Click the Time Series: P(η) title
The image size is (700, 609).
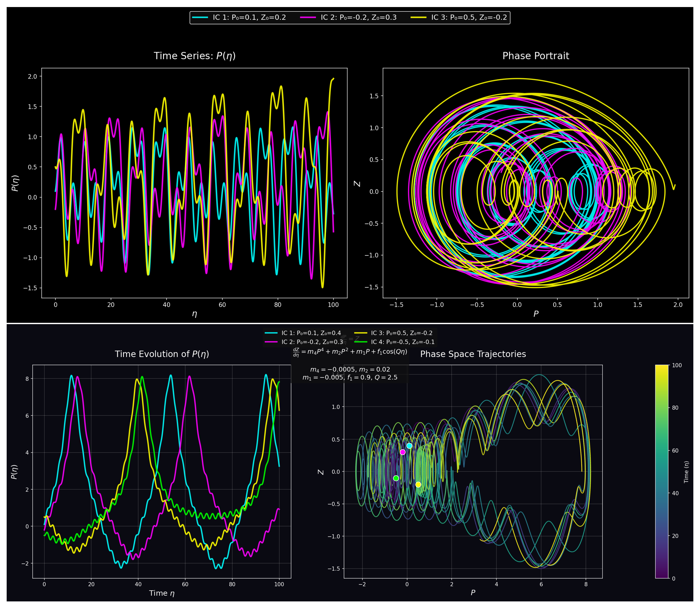tap(194, 56)
